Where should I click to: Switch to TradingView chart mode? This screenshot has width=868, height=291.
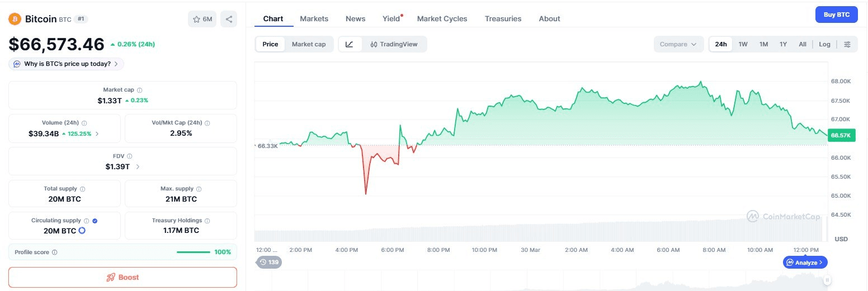pos(394,44)
